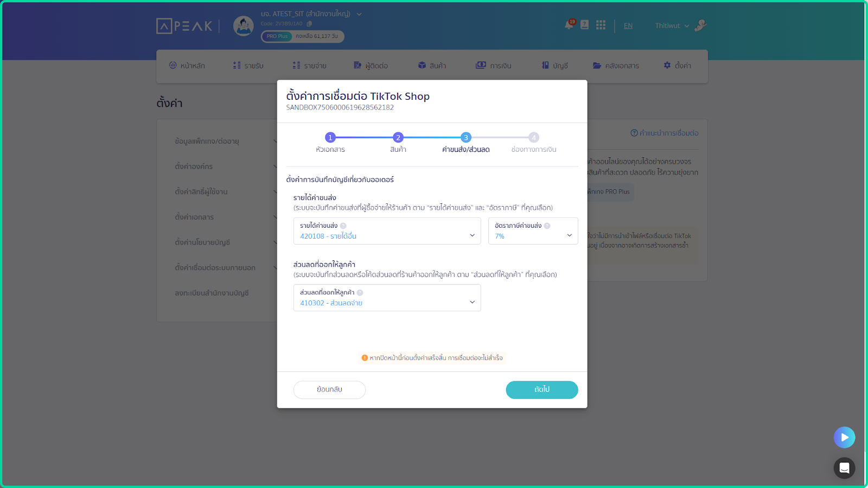Click the SANDBOX shop ID text
The width and height of the screenshot is (868, 488).
tap(340, 107)
